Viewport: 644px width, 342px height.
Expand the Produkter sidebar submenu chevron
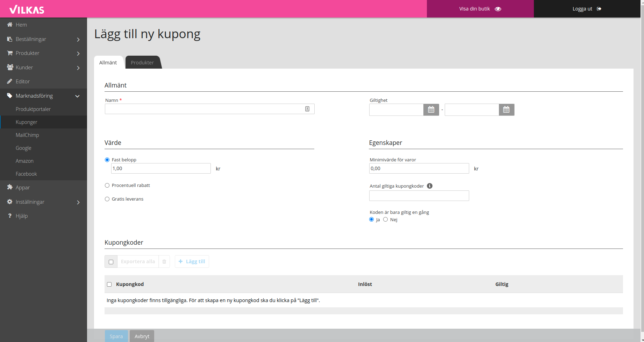pyautogui.click(x=78, y=54)
